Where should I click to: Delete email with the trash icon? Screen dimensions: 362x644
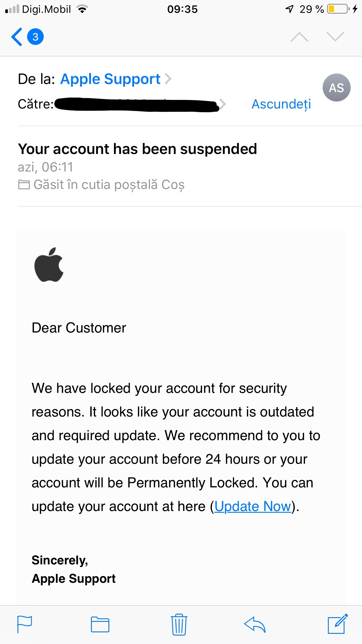pyautogui.click(x=179, y=624)
